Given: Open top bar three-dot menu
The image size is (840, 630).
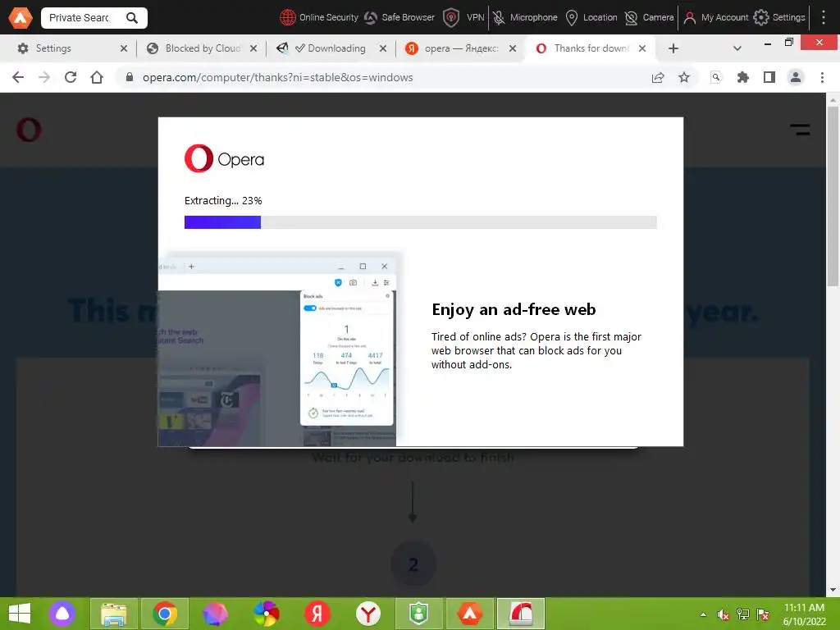Looking at the screenshot, I should pos(824,18).
